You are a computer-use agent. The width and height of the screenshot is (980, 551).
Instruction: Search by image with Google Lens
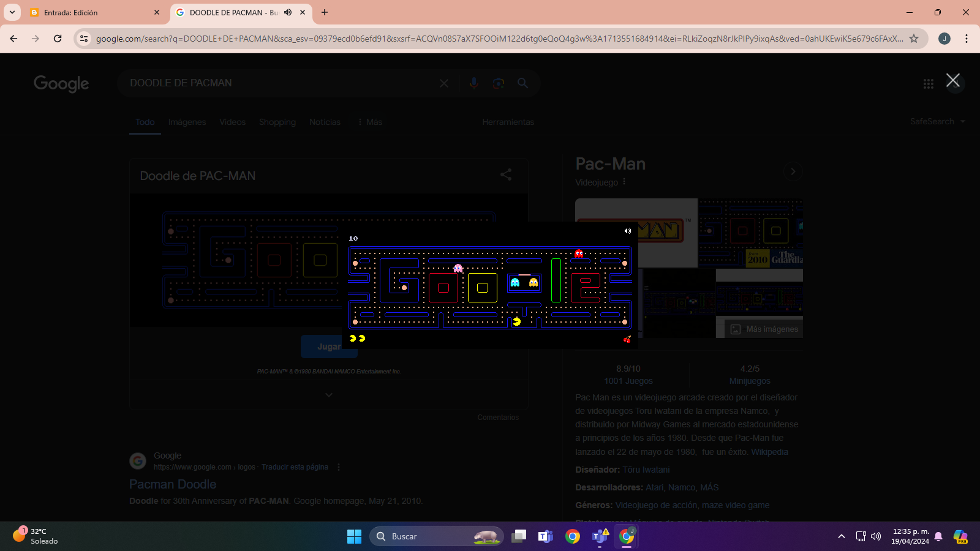point(499,83)
